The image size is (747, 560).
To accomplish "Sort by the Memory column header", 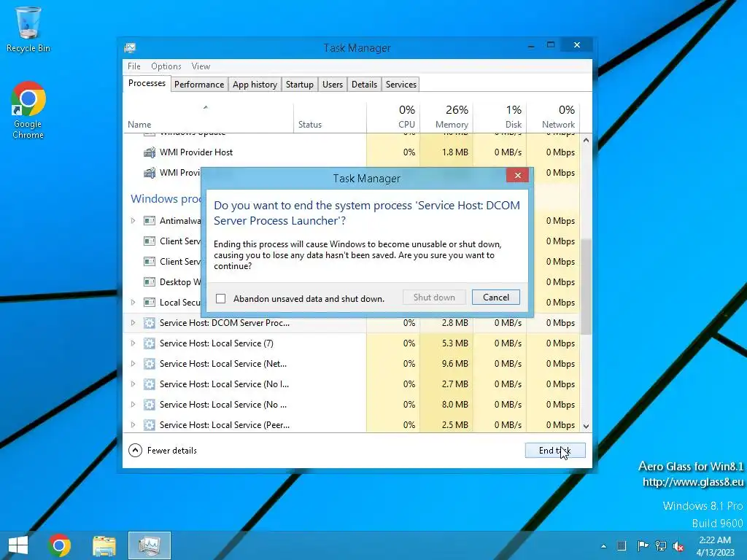I will (x=446, y=117).
